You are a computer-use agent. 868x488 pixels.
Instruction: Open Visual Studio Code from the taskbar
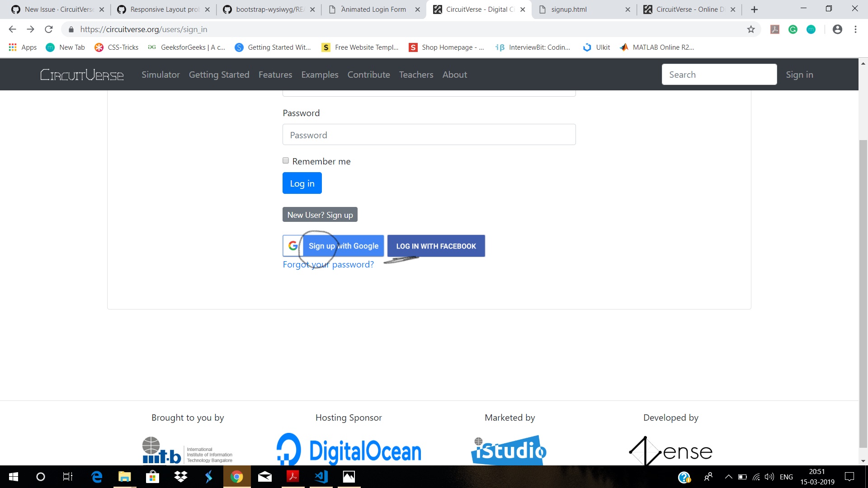point(321,477)
